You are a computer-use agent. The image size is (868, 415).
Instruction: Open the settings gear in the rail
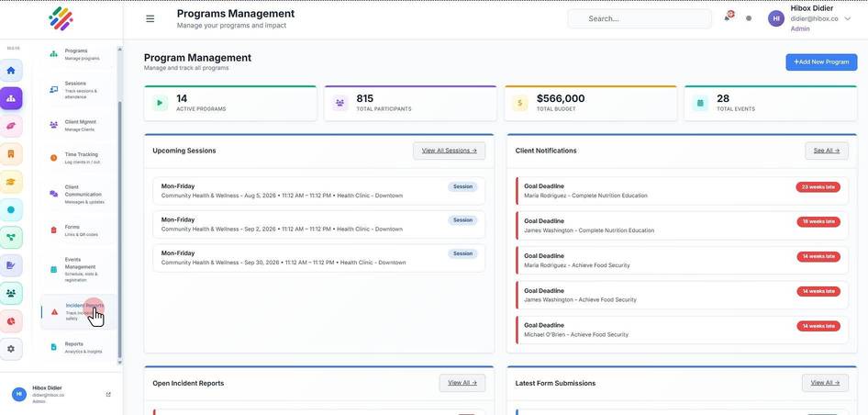pos(11,349)
